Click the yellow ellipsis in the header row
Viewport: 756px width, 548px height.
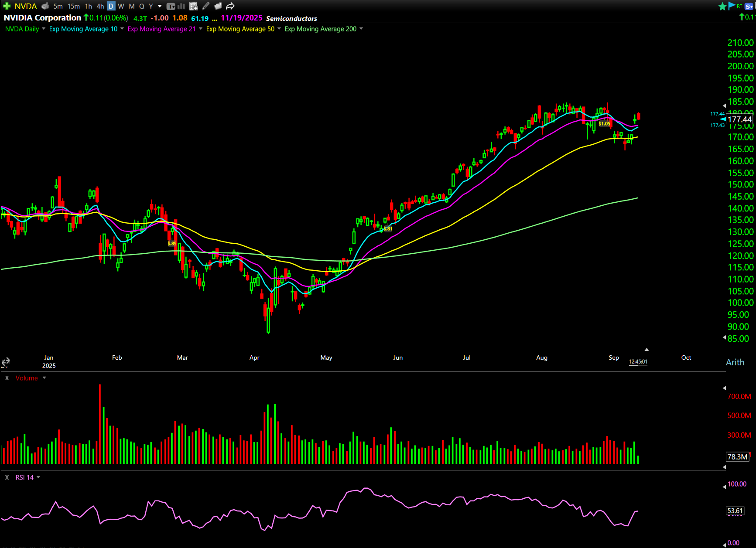(215, 19)
